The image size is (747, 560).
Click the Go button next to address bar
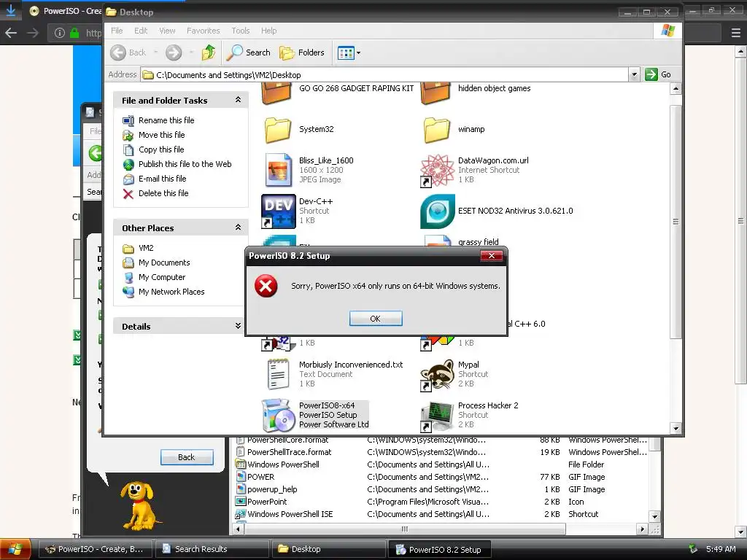(658, 74)
